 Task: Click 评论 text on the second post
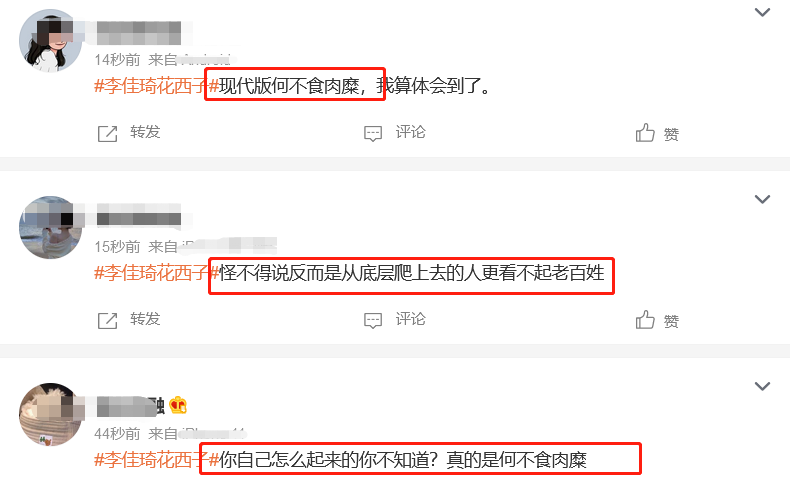(x=410, y=319)
